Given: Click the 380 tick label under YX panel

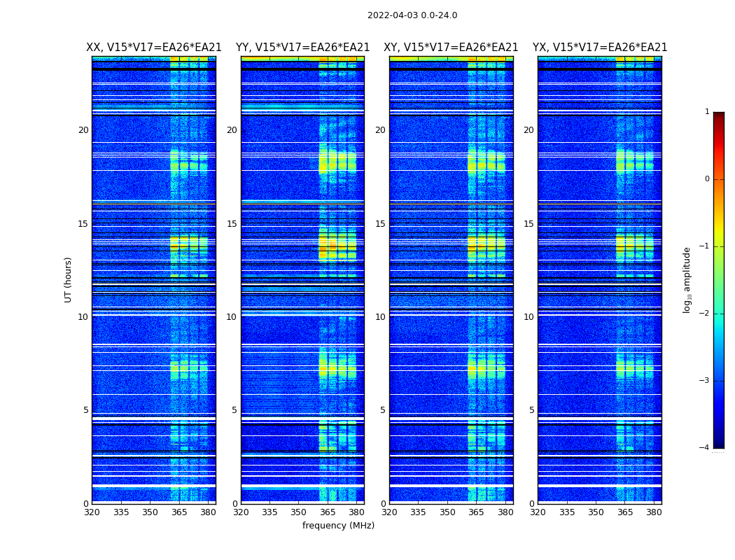Looking at the screenshot, I should (x=654, y=512).
